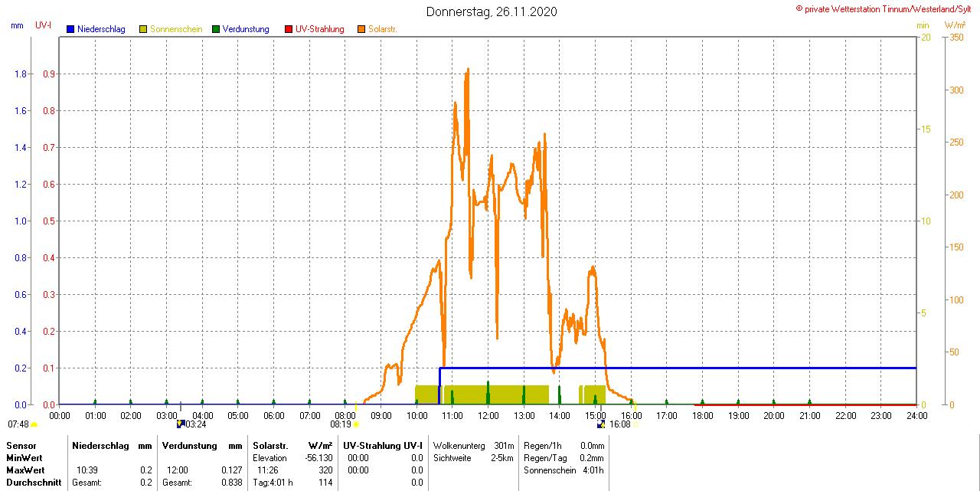Click the red UV-Strahlung legend swatch
Image resolution: width=980 pixels, height=491 pixels.
(289, 29)
